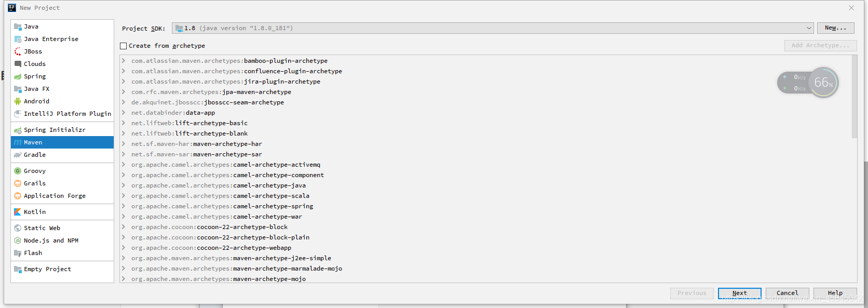Select maven-archetype-marmalade-mojo row
This screenshot has width=868, height=308.
click(486, 269)
